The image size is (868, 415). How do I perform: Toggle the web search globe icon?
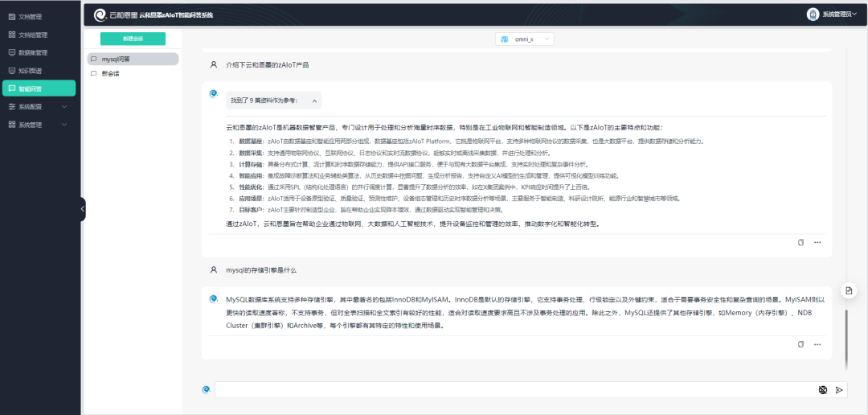pyautogui.click(x=823, y=389)
